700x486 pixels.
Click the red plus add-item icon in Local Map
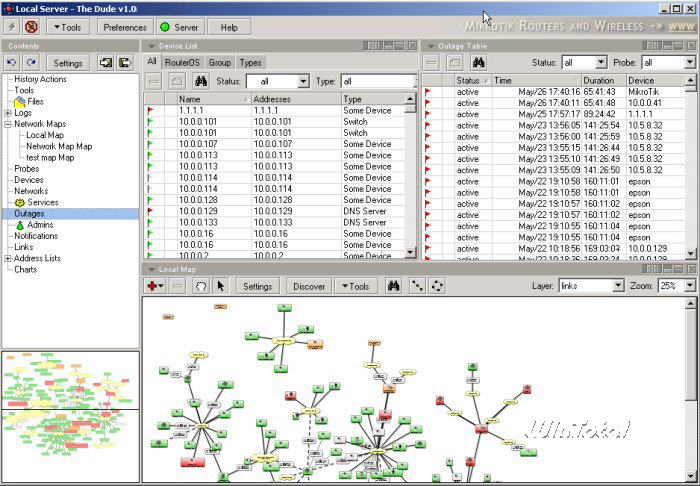pyautogui.click(x=154, y=286)
